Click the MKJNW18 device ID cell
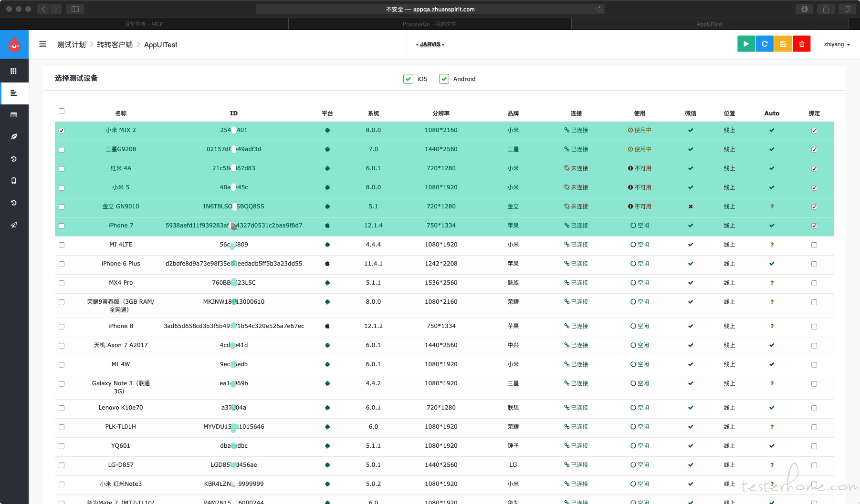Screen dimensions: 860x504 pyautogui.click(x=234, y=302)
